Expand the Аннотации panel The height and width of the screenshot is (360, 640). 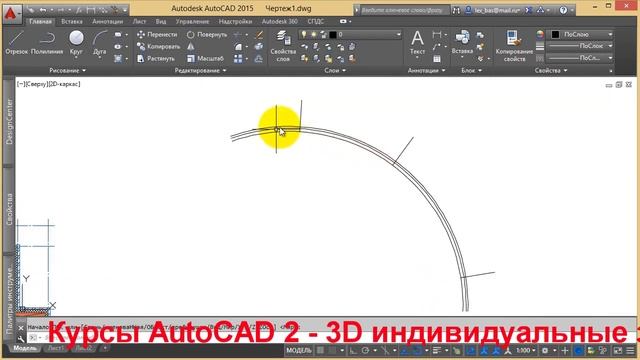click(x=426, y=71)
